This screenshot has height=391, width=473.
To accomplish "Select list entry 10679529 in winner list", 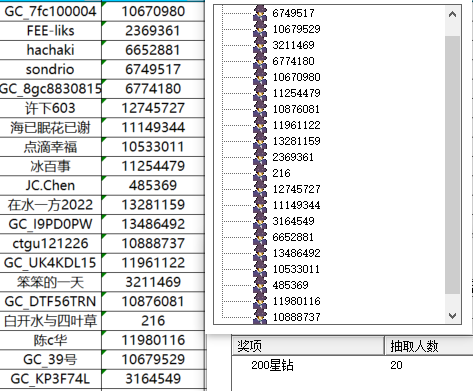I will [x=296, y=29].
